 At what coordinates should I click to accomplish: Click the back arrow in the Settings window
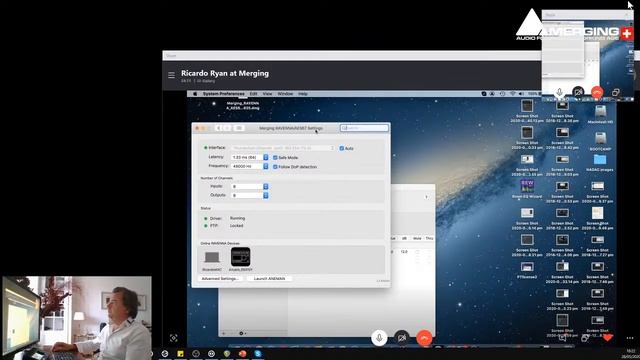pos(218,128)
